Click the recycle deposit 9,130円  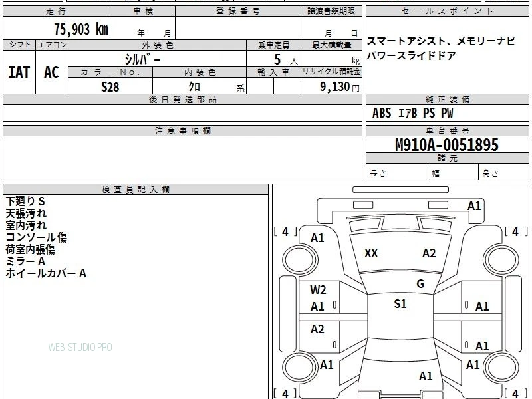(x=340, y=87)
